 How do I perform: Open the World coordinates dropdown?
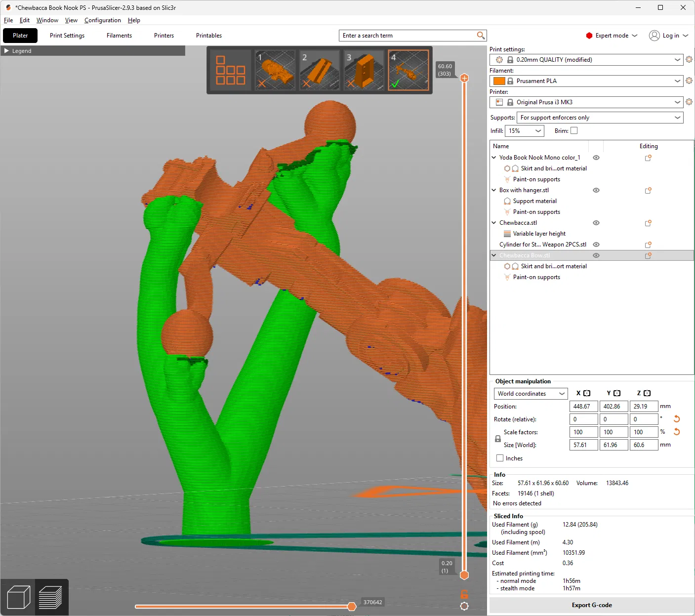tap(531, 394)
